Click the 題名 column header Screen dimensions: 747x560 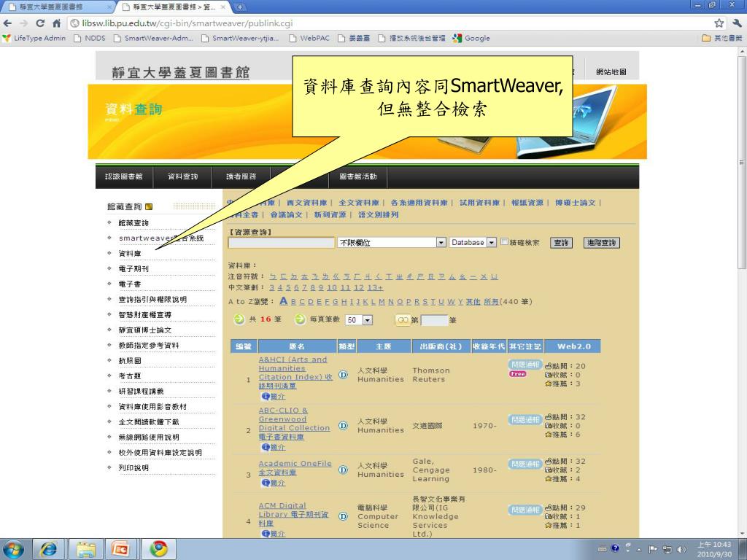tap(297, 346)
